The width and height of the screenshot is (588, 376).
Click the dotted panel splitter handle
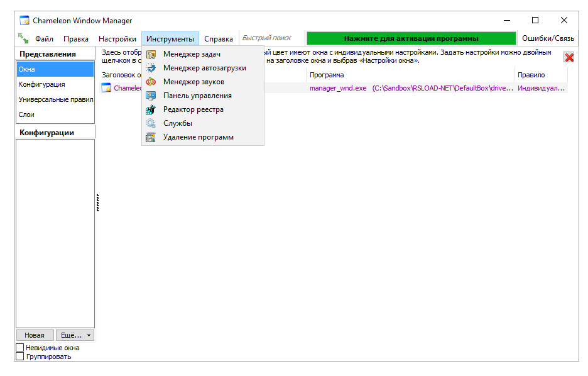click(x=97, y=202)
